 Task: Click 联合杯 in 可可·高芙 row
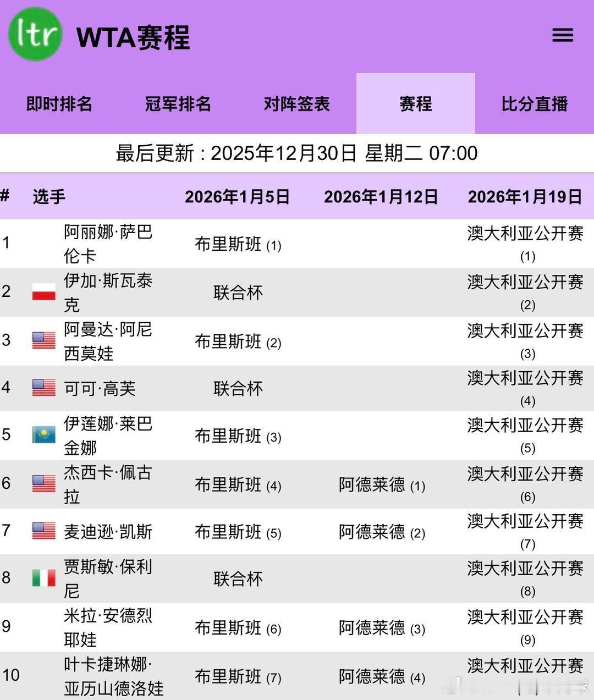(238, 388)
